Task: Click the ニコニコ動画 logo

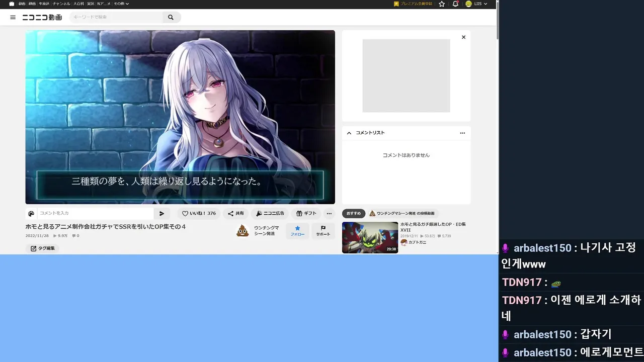Action: pyautogui.click(x=42, y=17)
